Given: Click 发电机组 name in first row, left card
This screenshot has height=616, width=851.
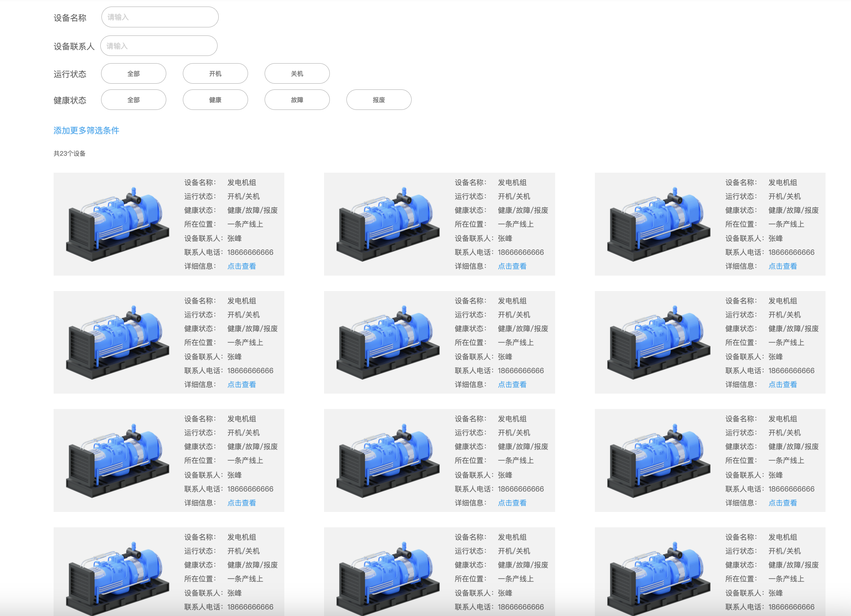Looking at the screenshot, I should coord(242,182).
